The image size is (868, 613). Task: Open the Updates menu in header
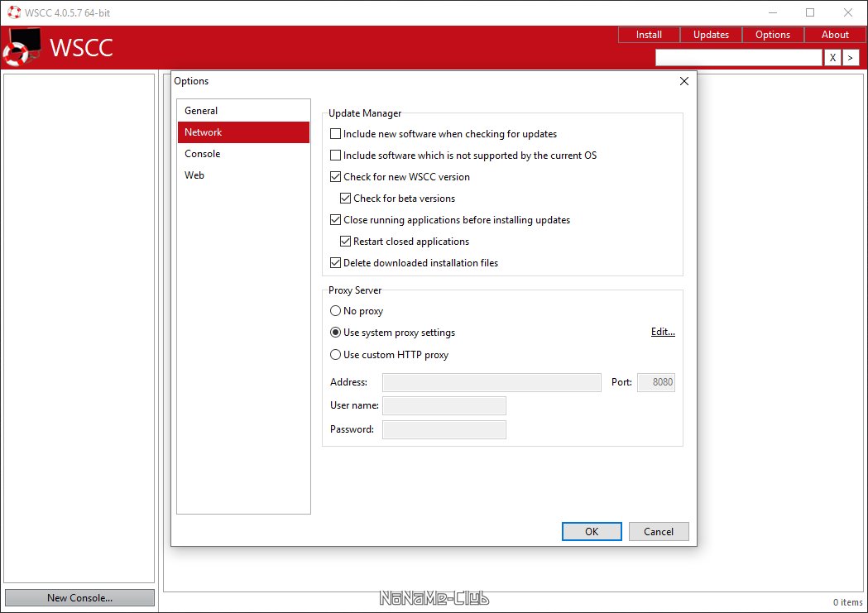tap(711, 35)
